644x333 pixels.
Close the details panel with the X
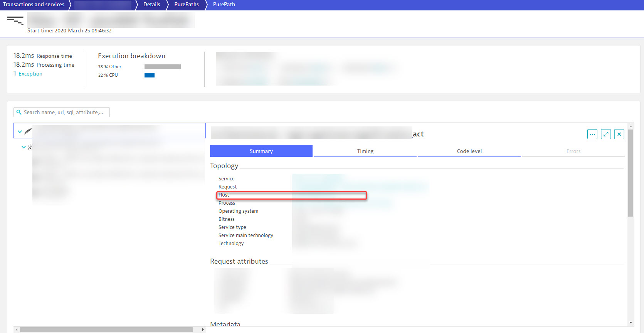(619, 134)
